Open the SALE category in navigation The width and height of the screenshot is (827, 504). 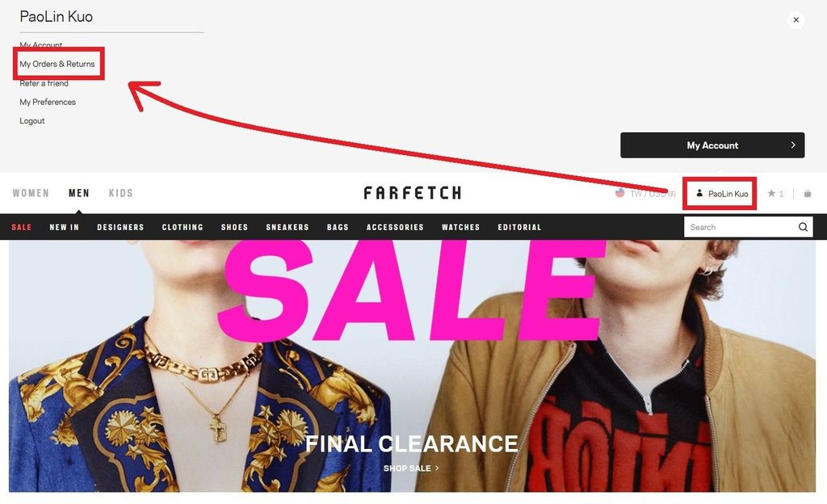[x=22, y=227]
